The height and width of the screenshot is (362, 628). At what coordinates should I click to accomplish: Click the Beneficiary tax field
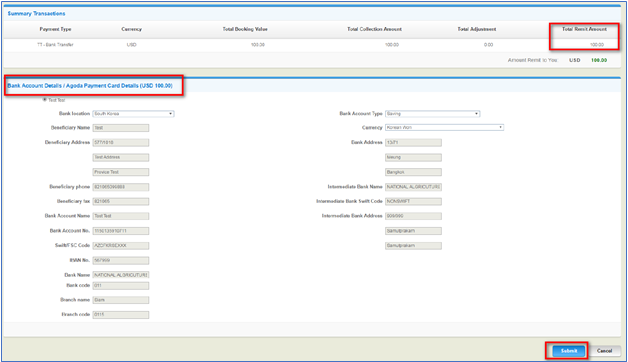tap(121, 201)
